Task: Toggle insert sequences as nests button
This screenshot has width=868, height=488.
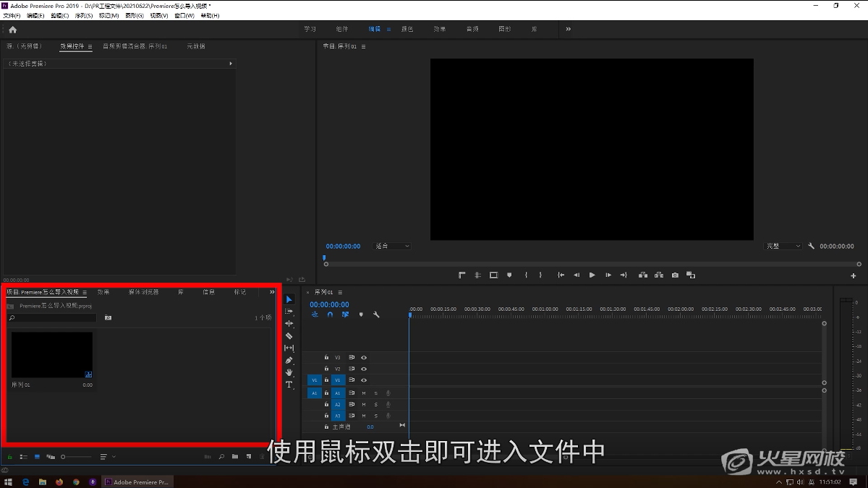Action: pos(315,314)
